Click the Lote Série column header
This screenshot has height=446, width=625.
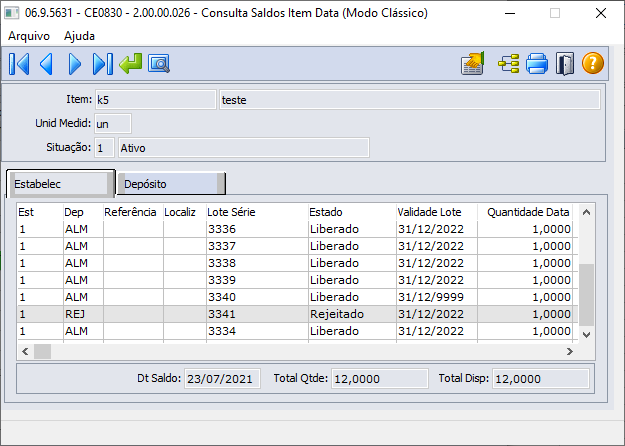[x=257, y=212]
